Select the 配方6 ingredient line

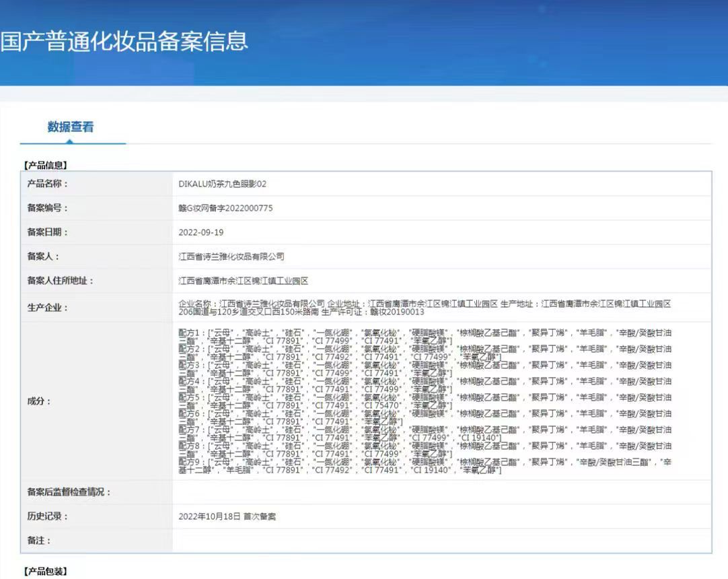pos(425,417)
